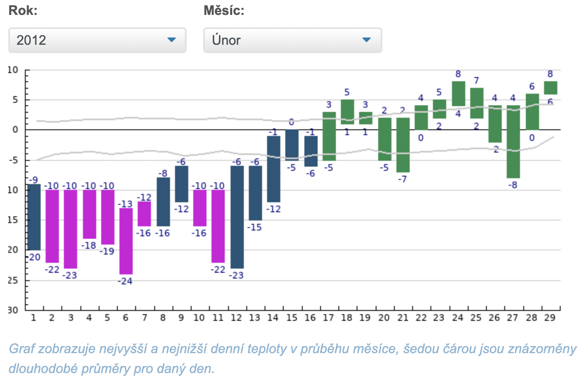Click the magenta bar for day 3
Image resolution: width=588 pixels, height=383 pixels.
(x=70, y=229)
